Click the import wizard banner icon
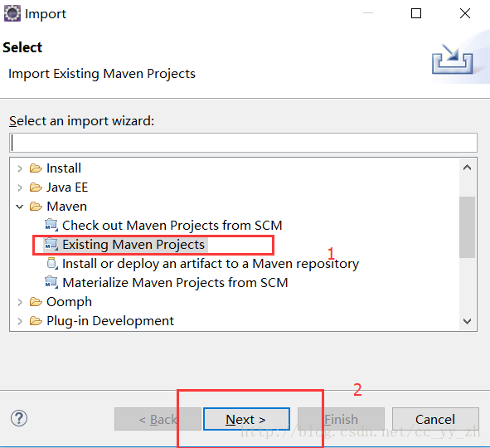This screenshot has height=448, width=490. coord(452,59)
